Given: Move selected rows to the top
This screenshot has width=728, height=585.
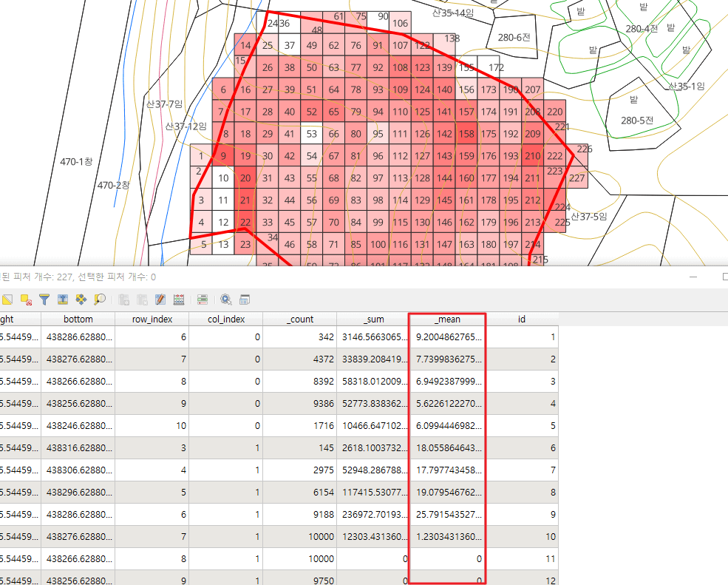Looking at the screenshot, I should click(x=63, y=299).
